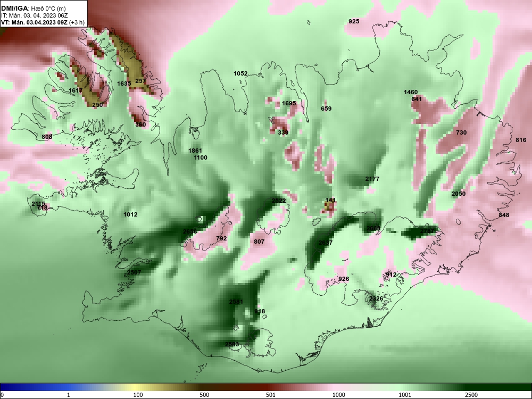
Task: Click the 1000 tick on the colour scale
Action: tap(338, 395)
